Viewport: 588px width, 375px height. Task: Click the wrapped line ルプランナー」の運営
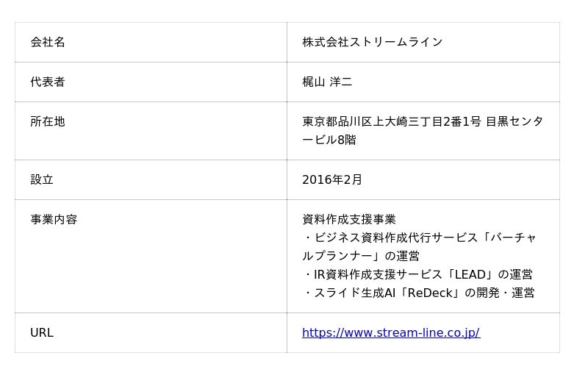click(x=361, y=256)
